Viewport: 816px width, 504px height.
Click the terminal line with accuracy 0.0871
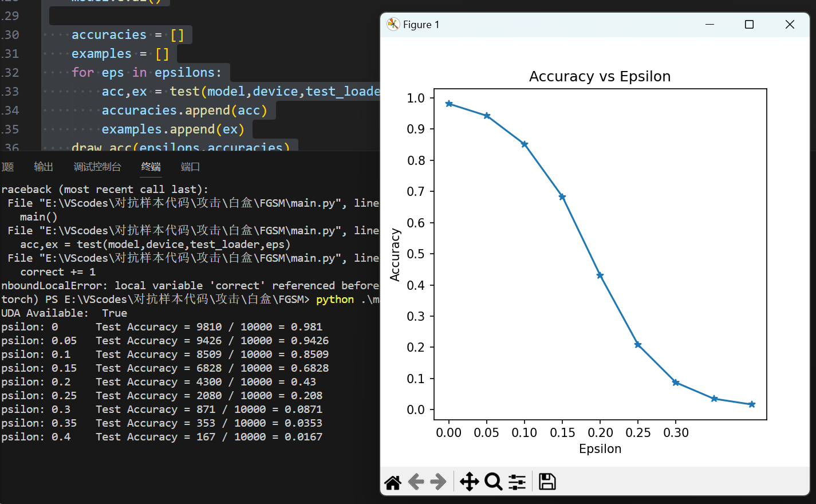tap(161, 409)
